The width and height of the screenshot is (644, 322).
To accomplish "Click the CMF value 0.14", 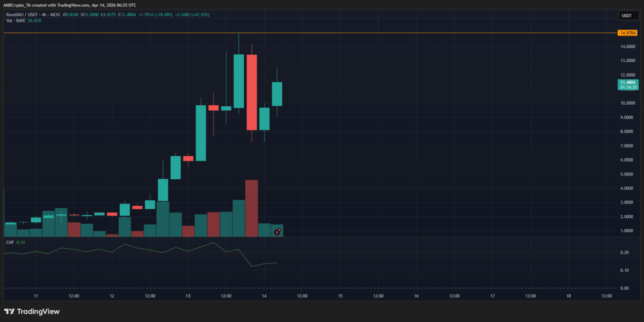I will click(19, 243).
